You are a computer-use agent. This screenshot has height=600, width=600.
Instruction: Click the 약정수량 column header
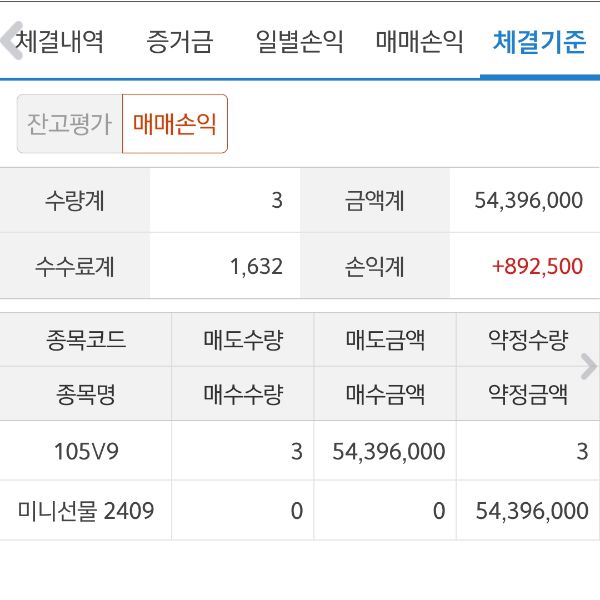(527, 340)
